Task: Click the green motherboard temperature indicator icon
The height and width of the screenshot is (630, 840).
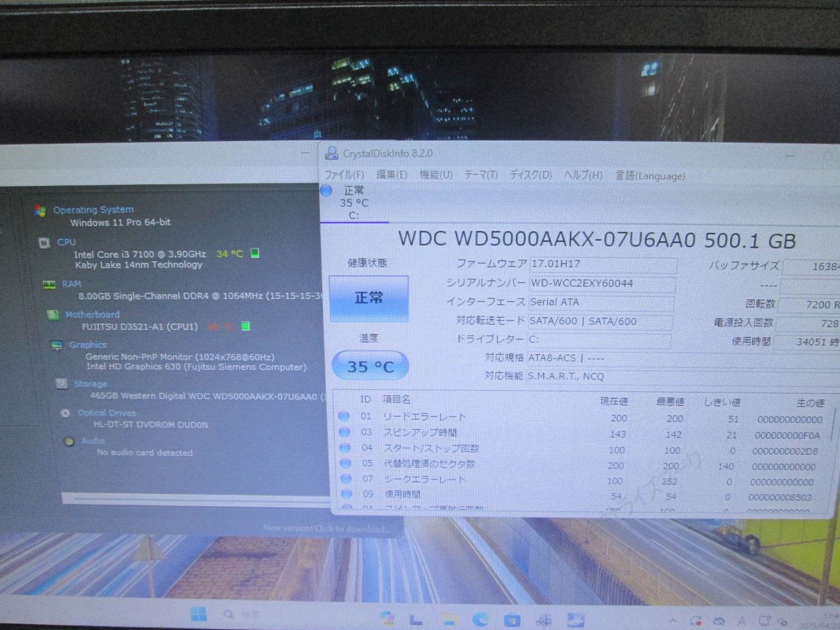Action: click(x=245, y=326)
